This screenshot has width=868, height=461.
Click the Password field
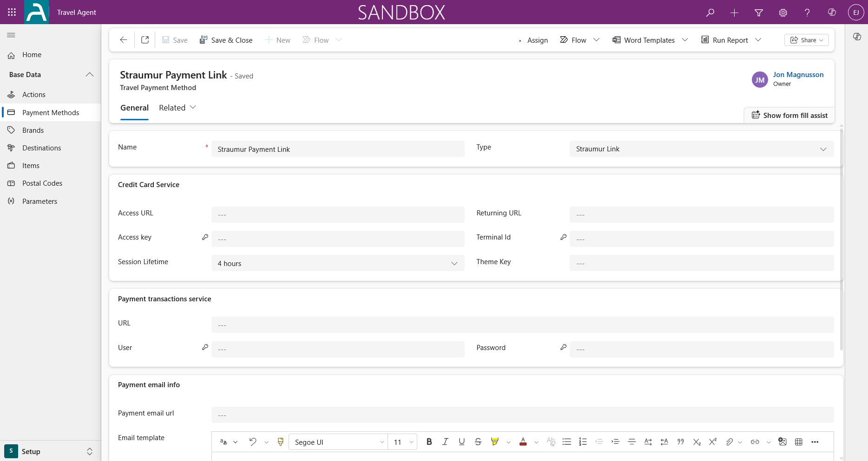702,349
